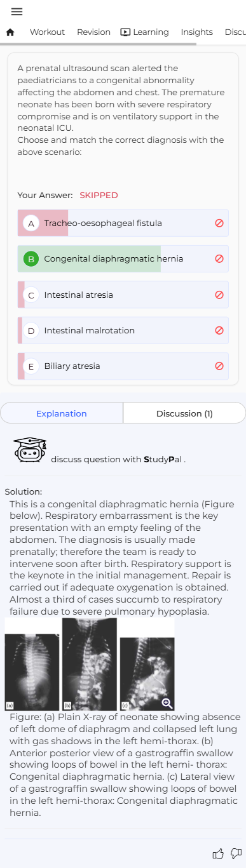Open discuss question with StudyPal link
The height and width of the screenshot is (868, 246).
coord(118,458)
